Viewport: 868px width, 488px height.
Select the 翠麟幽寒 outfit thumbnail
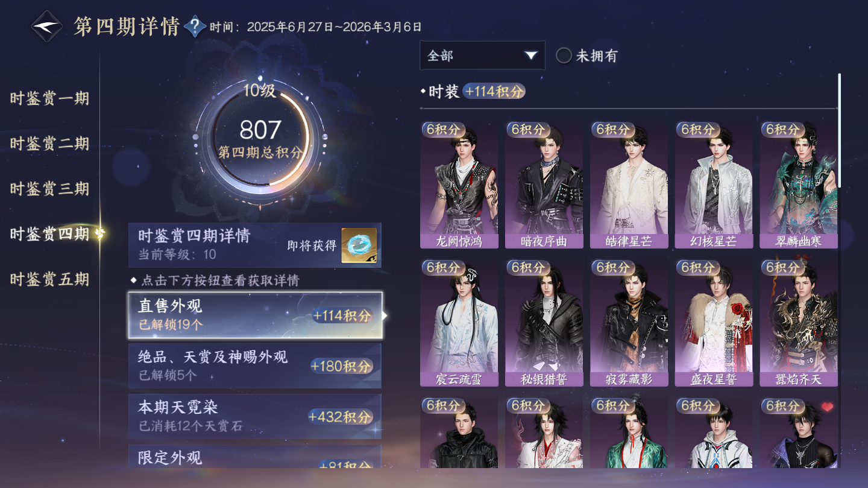click(x=799, y=185)
